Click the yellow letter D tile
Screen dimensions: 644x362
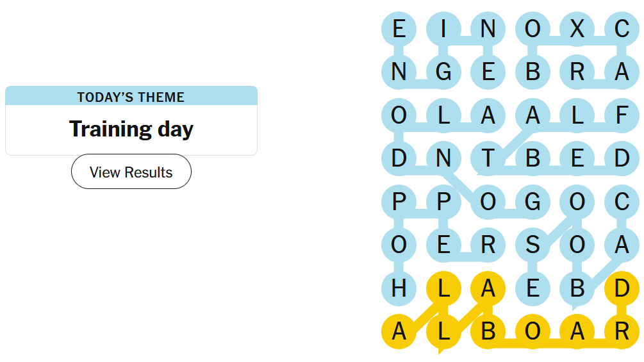[x=622, y=289]
